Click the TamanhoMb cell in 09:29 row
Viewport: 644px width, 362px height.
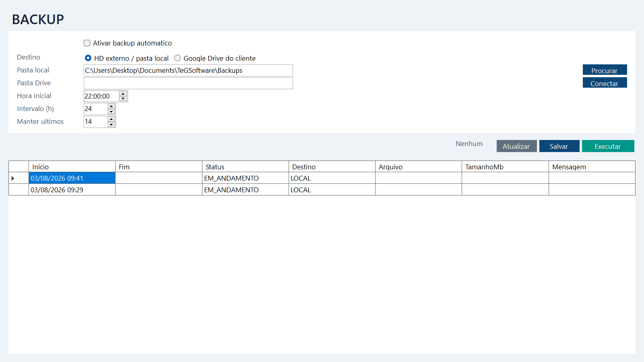[x=505, y=190]
